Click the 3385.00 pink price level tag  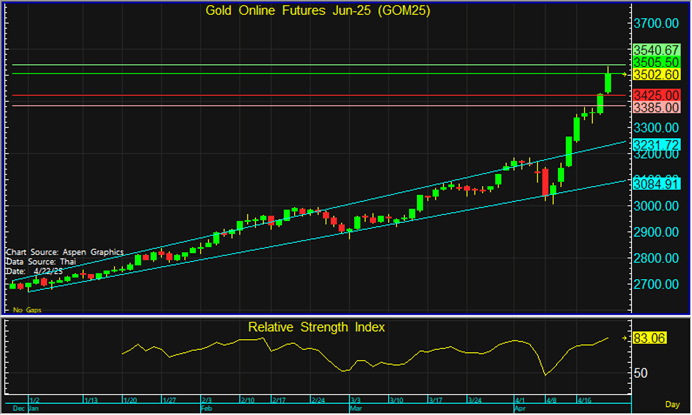click(657, 107)
